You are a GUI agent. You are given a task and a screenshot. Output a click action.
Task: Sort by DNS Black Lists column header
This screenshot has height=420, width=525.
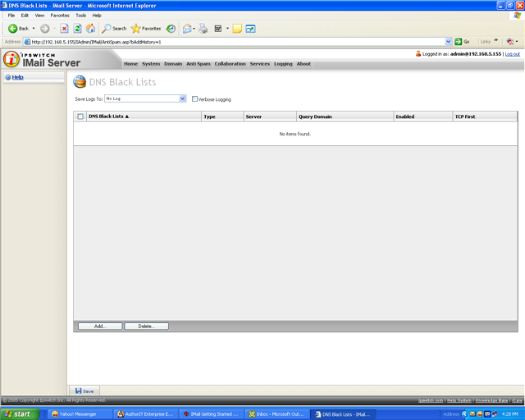pos(144,116)
